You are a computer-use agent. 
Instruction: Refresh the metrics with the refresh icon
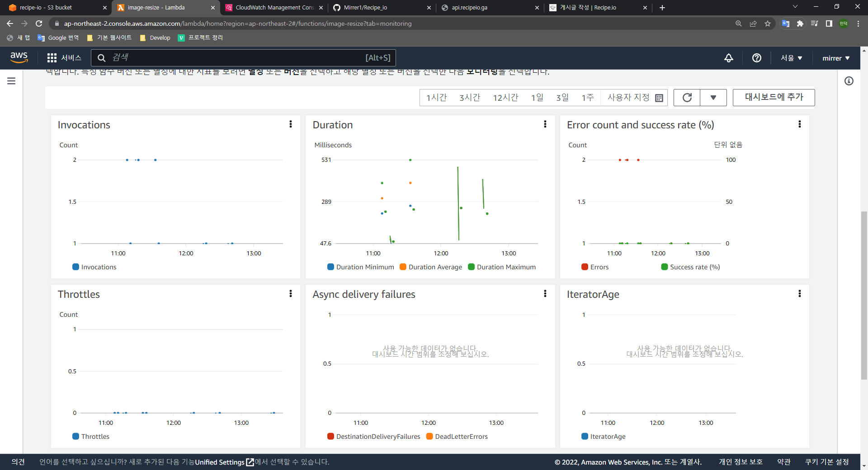[687, 98]
